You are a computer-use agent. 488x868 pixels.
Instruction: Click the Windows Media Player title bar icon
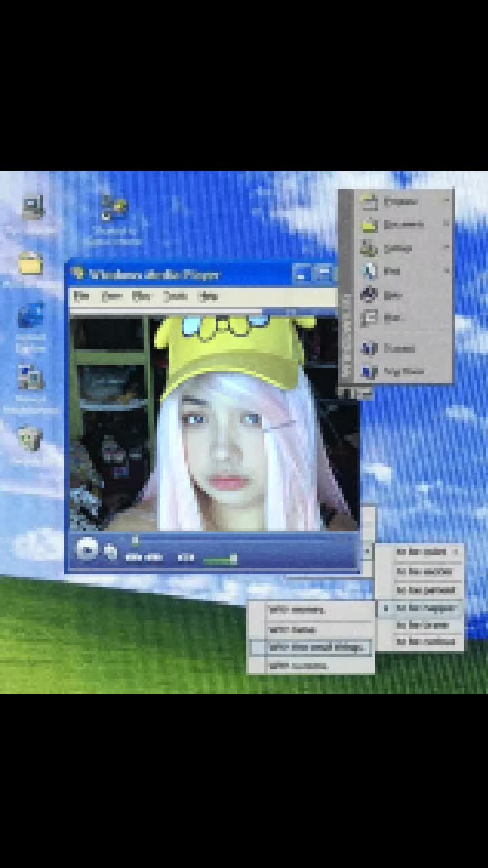(x=79, y=274)
